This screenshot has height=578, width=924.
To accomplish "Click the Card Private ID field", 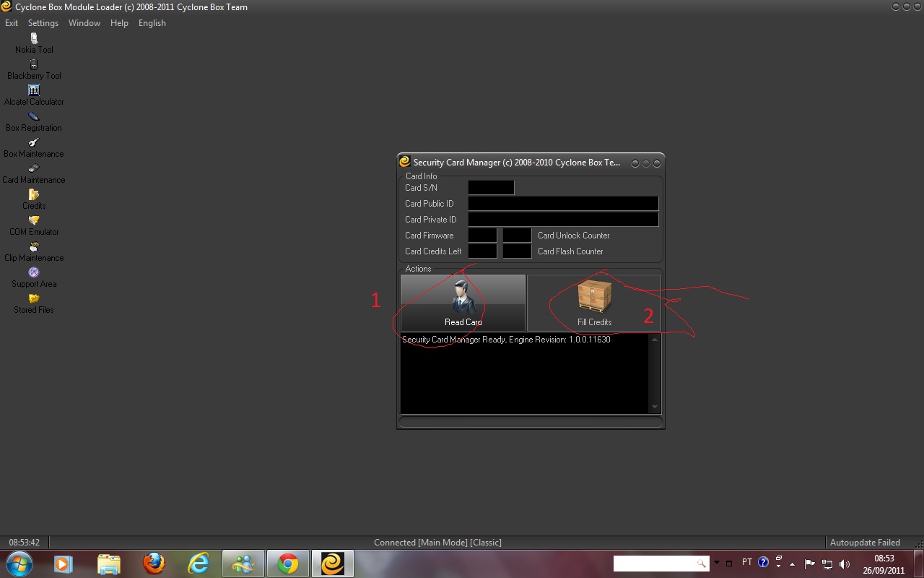I will [563, 220].
